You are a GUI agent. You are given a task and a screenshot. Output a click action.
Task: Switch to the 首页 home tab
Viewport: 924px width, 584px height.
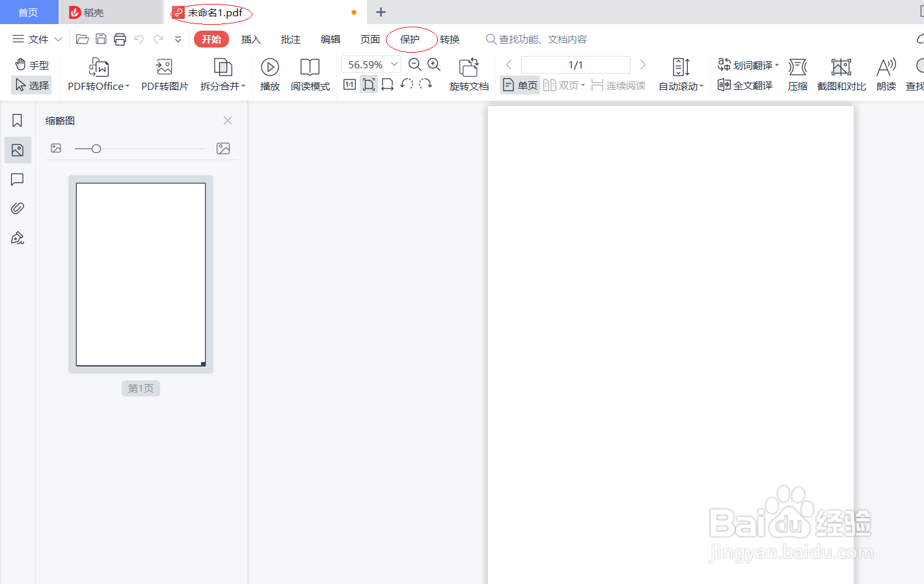(29, 12)
